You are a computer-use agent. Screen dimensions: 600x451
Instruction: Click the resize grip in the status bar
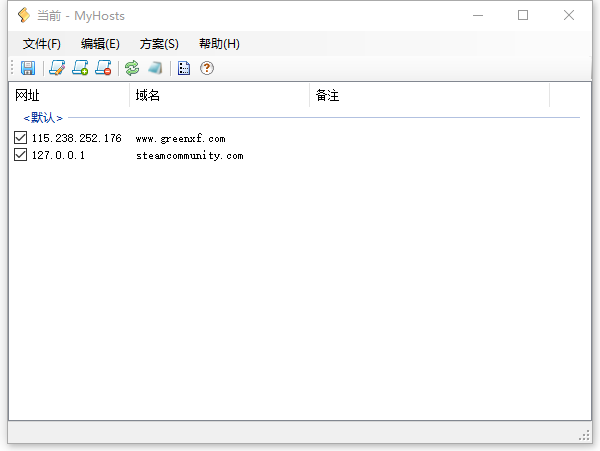click(584, 435)
